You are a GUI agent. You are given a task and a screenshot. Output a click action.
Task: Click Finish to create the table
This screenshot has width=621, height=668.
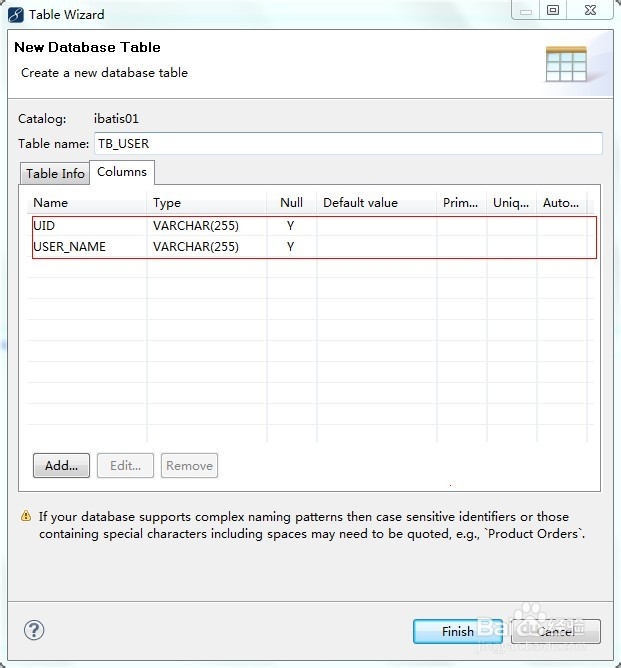(x=457, y=631)
